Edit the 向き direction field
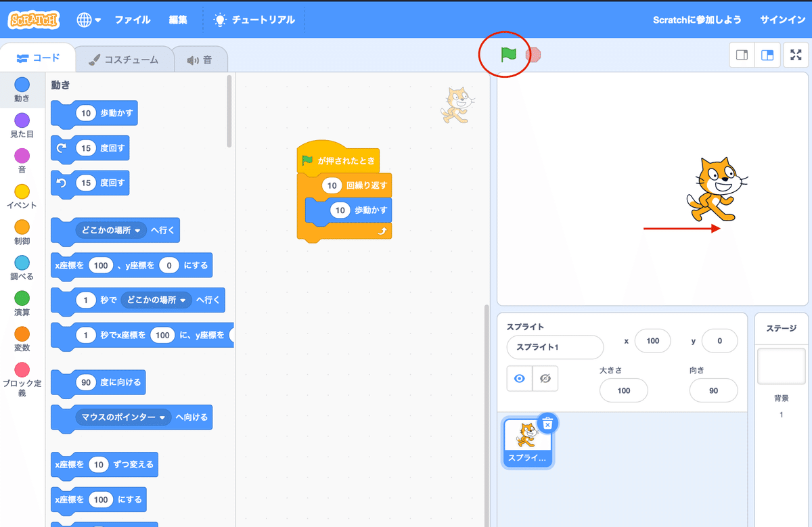The image size is (812, 527). pyautogui.click(x=714, y=390)
